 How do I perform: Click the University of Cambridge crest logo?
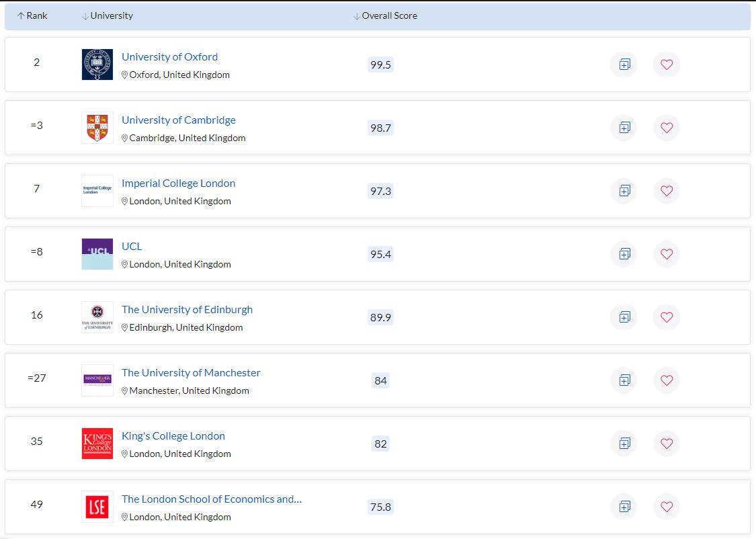click(x=97, y=128)
